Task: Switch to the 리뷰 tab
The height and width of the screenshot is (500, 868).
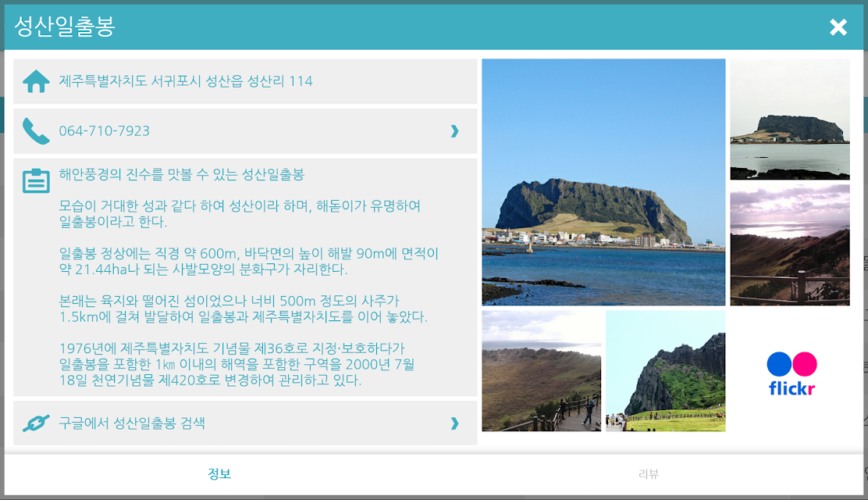Action: point(648,474)
